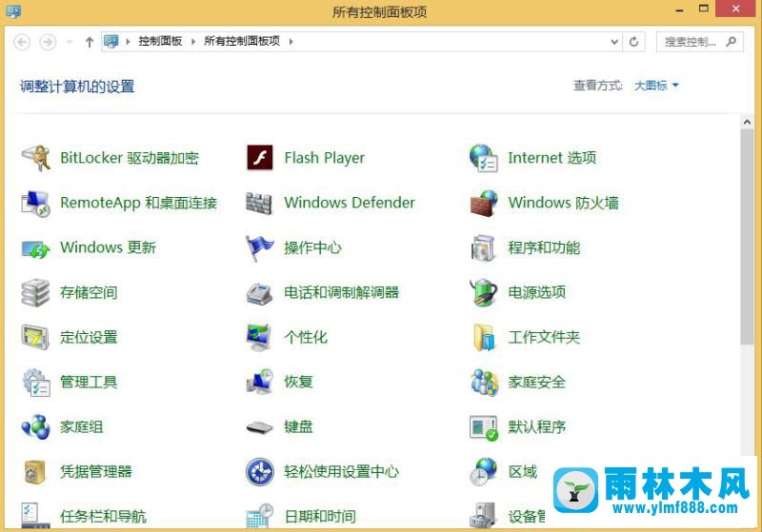Expand the root breadcrumb arrow before 控制面板

click(128, 42)
